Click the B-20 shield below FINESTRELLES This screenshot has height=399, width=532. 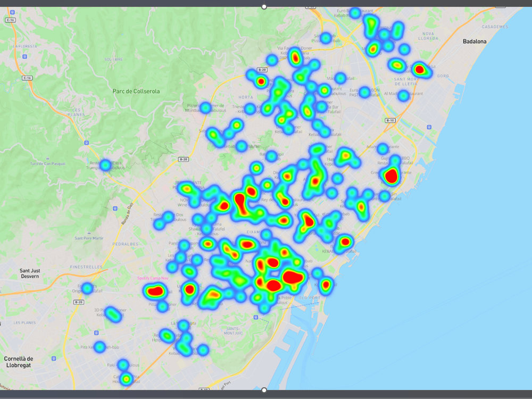click(x=79, y=302)
